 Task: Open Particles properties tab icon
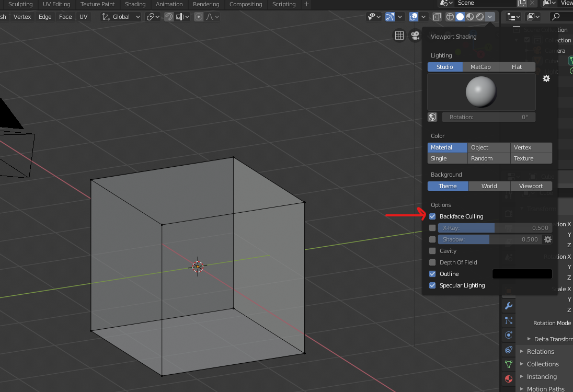pyautogui.click(x=508, y=320)
